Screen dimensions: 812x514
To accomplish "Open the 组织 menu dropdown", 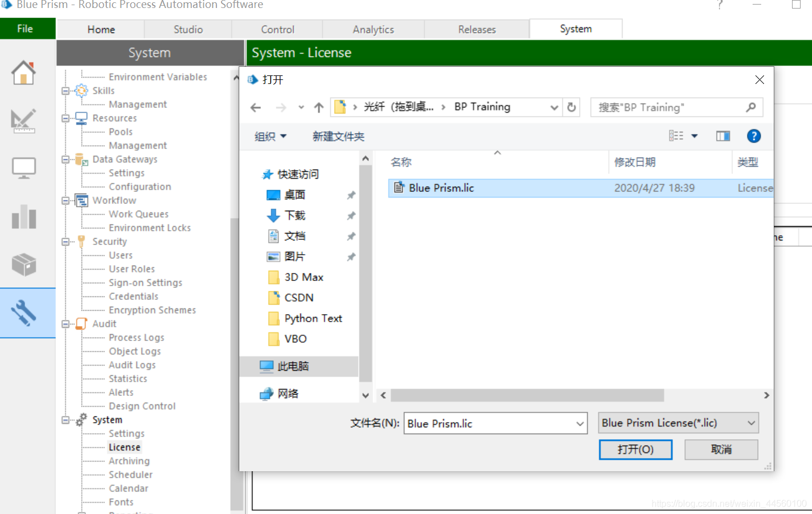I will point(271,136).
